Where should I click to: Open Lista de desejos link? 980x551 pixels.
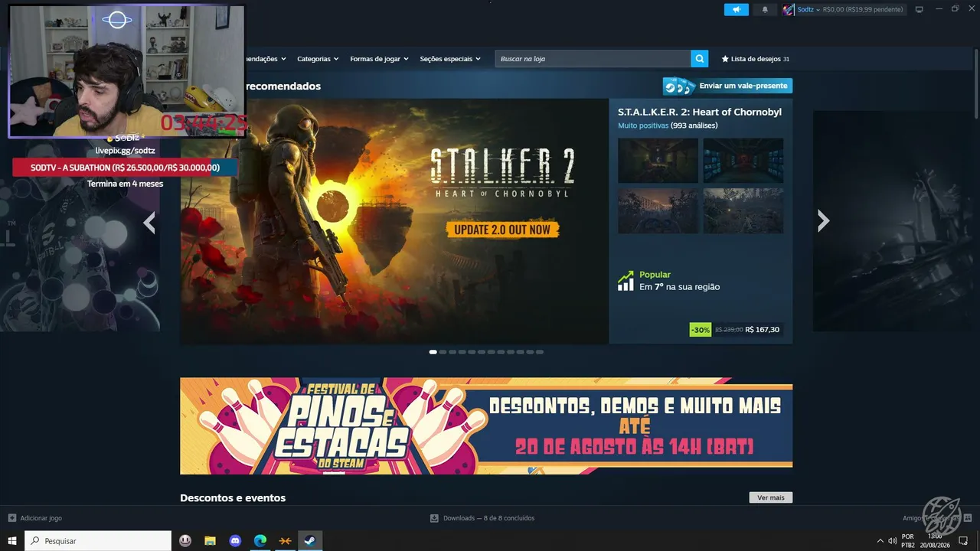point(755,59)
